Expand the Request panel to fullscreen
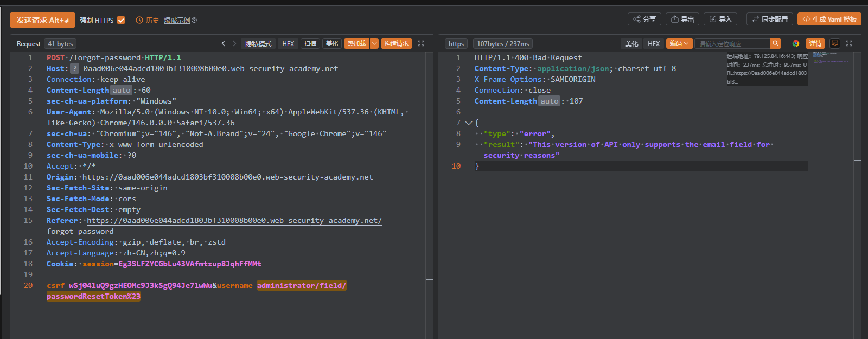868x339 pixels. [421, 43]
